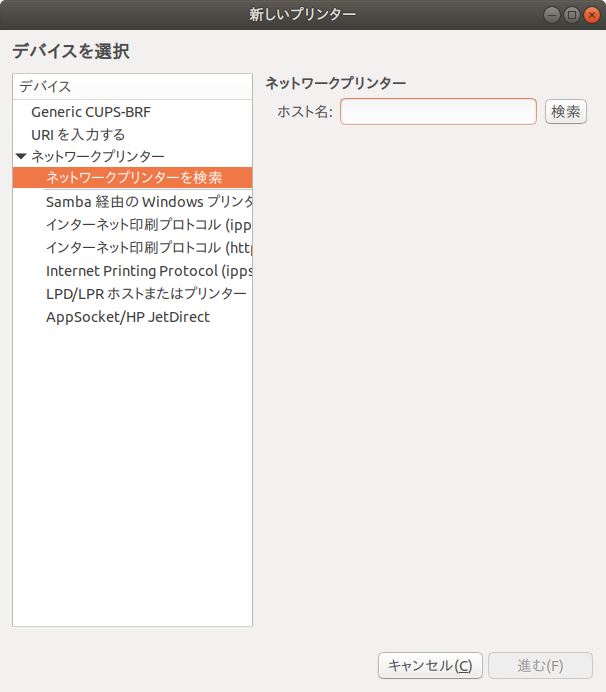Select AppSocket/HP JetDirect entry
Image resolution: width=606 pixels, height=692 pixels.
click(132, 317)
